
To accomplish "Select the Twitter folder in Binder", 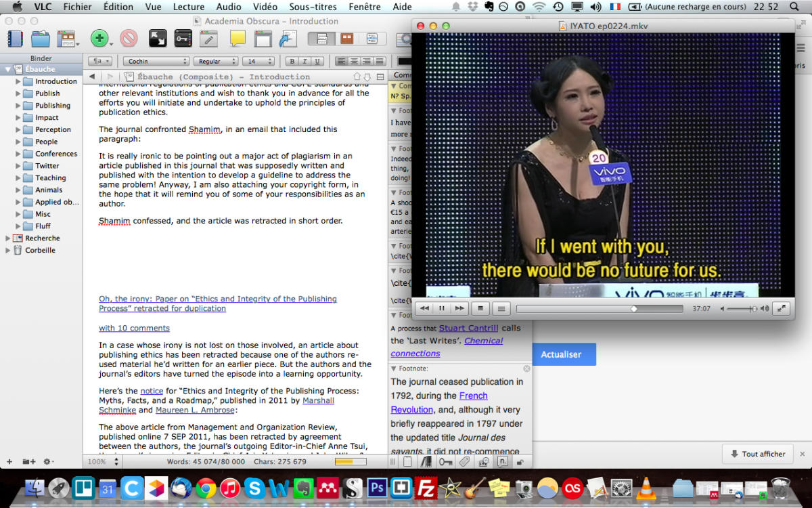I will (47, 166).
